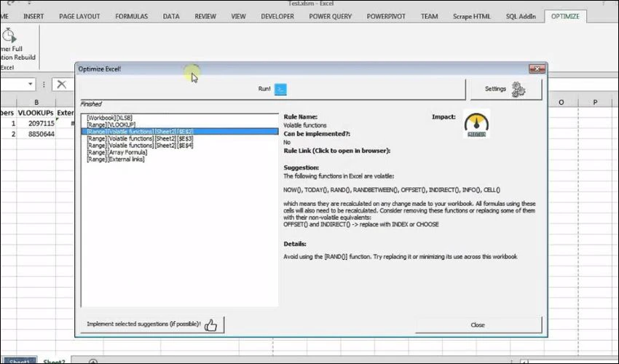The width and height of the screenshot is (619, 364).
Task: Add a new sheet with plus icon
Action: 92,361
